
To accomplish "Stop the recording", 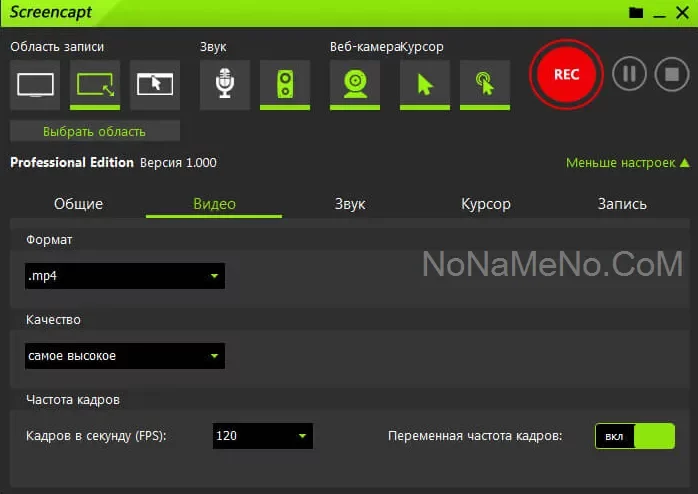I will (x=671, y=74).
